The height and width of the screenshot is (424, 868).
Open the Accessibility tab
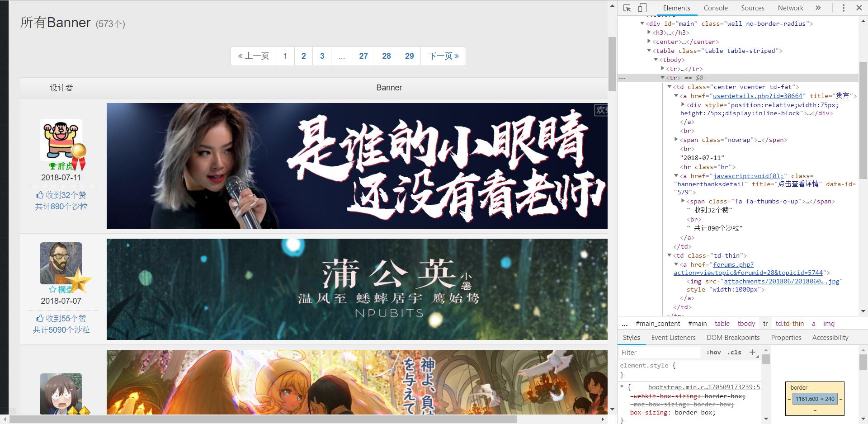tap(830, 338)
